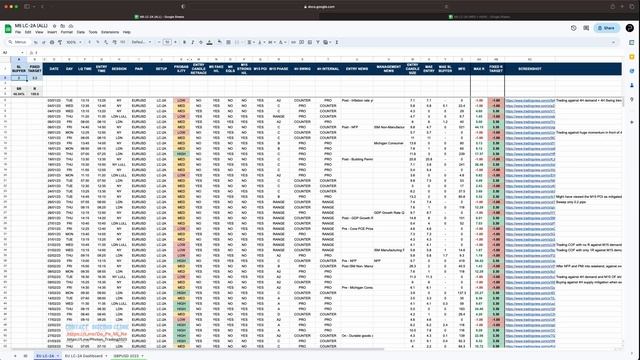Format the cell as percent
The height and width of the screenshot is (360, 640).
click(98, 42)
